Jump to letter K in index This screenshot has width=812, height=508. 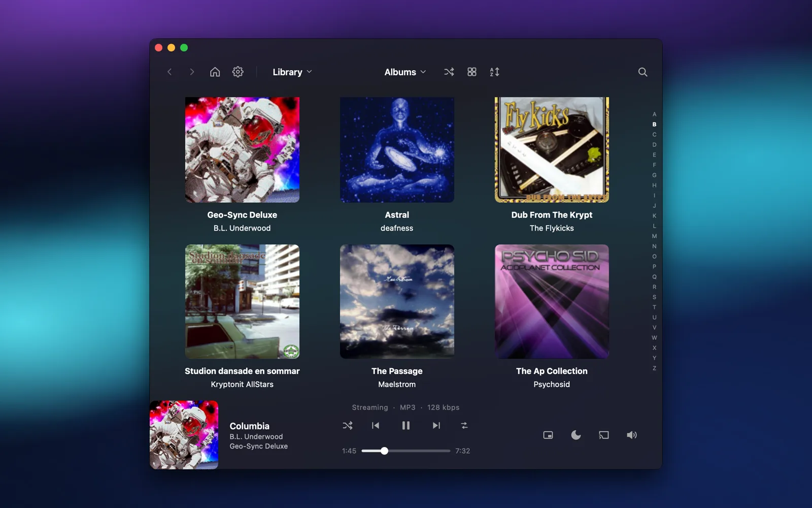[654, 216]
